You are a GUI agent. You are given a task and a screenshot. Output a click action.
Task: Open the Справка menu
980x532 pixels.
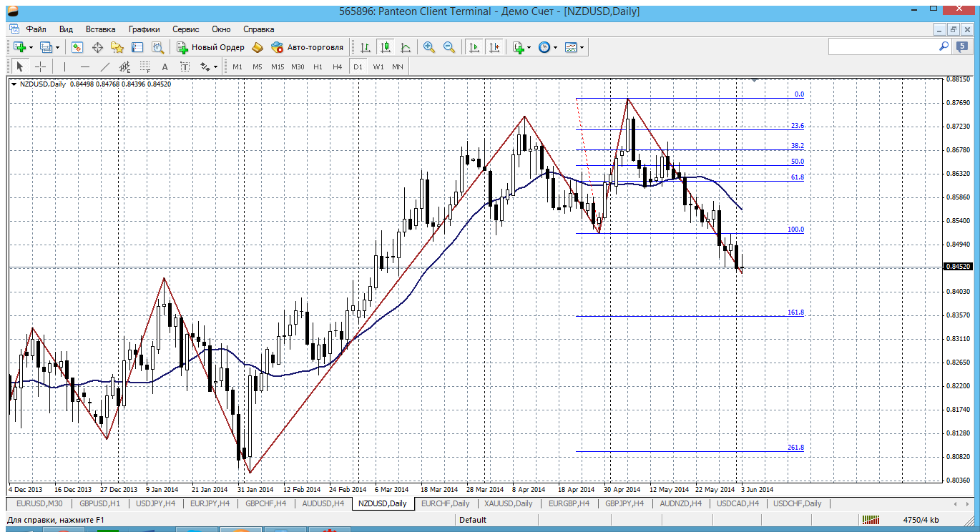click(259, 29)
